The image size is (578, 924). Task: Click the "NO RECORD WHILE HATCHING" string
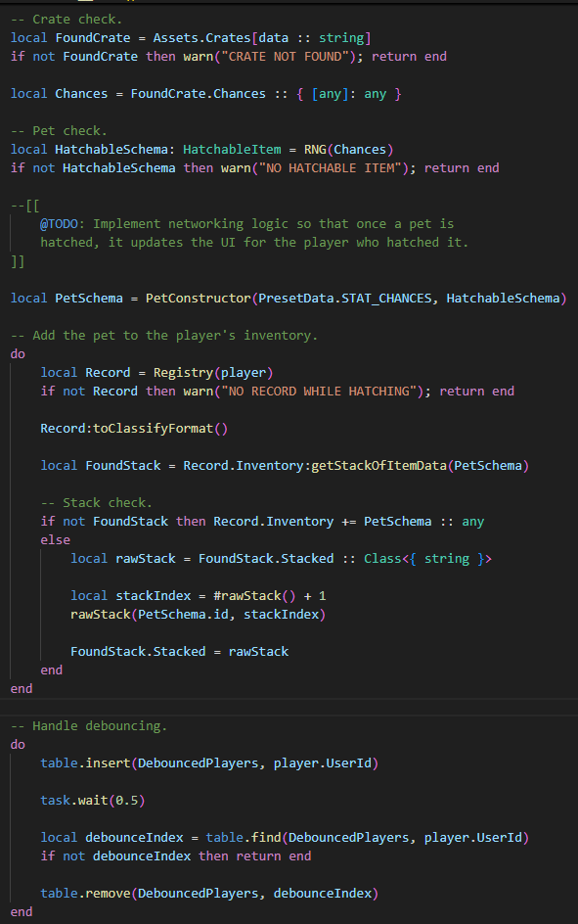coord(319,392)
